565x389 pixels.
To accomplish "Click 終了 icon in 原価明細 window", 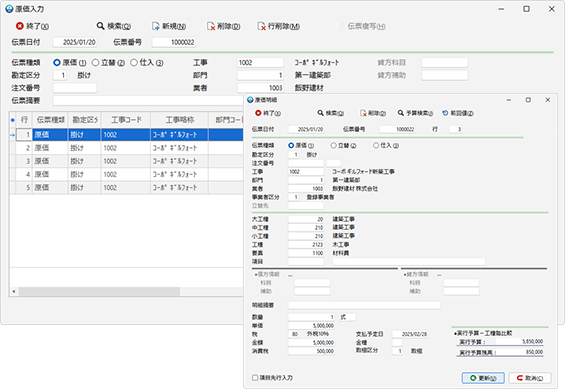I will point(258,113).
